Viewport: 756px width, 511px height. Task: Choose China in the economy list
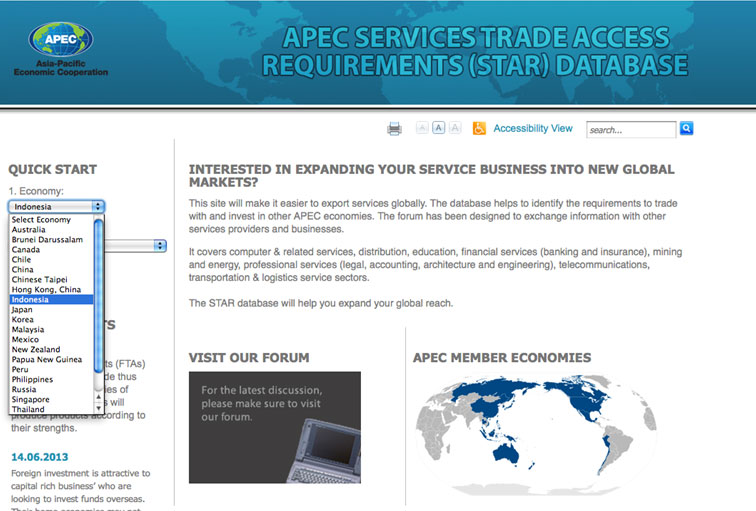[x=52, y=269]
